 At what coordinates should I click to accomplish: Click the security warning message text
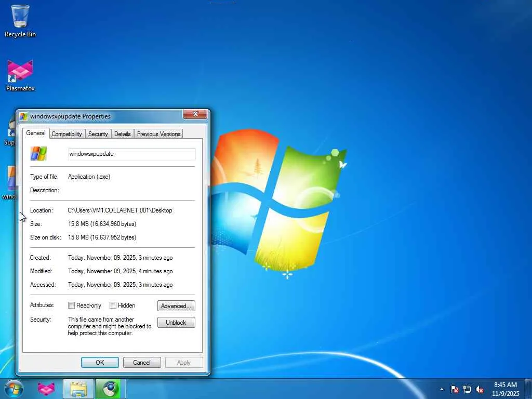click(109, 326)
